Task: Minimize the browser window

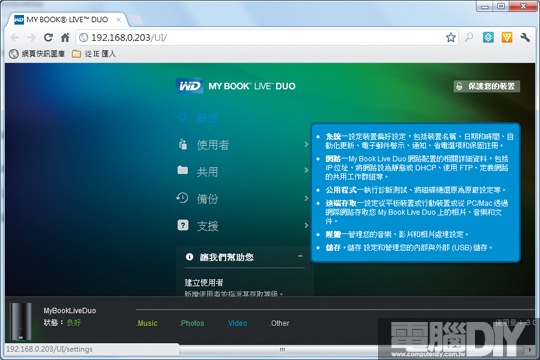Action: coord(485,6)
